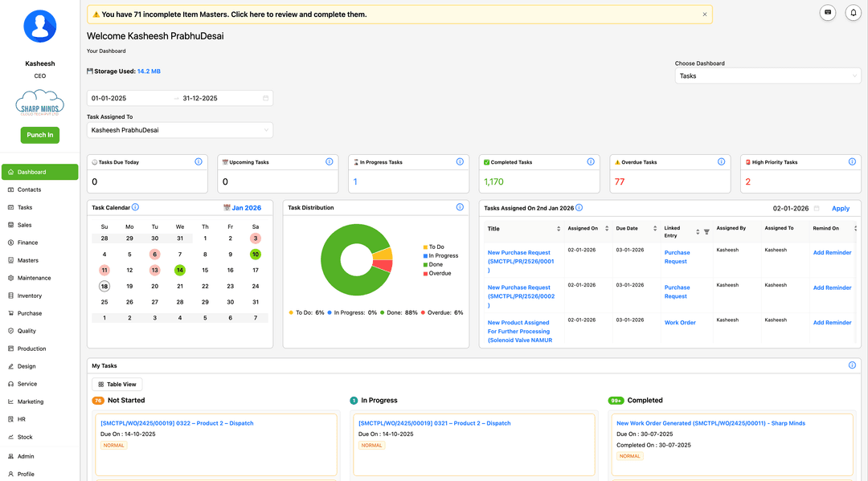The image size is (868, 481).
Task: Open the notifications bell icon
Action: tap(853, 12)
